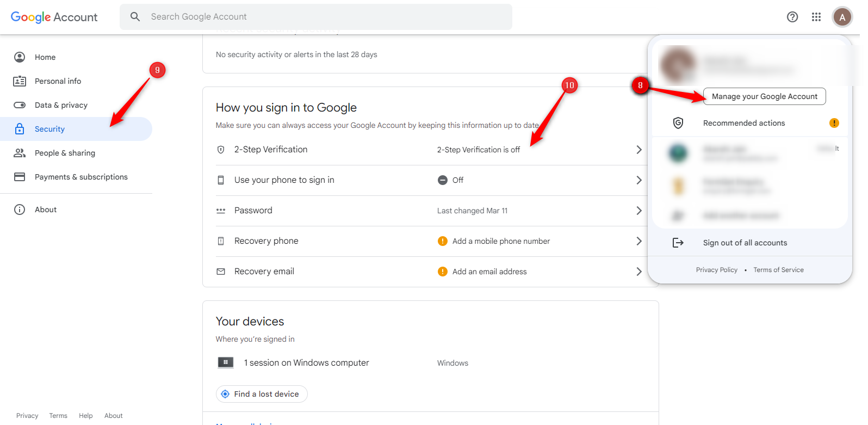Screen dimensions: 868x425
Task: Click the phone sign-in device icon
Action: point(221,180)
